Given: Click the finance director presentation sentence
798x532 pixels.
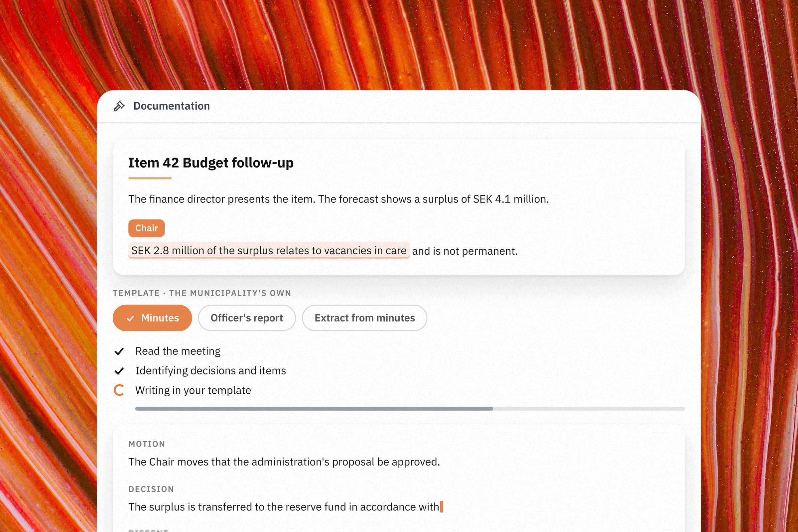Looking at the screenshot, I should click(338, 199).
